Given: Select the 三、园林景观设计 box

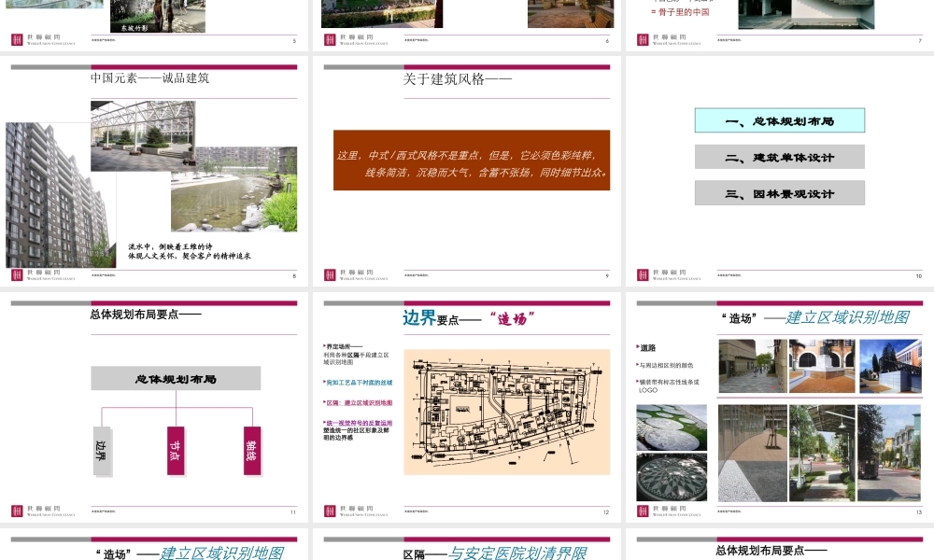Looking at the screenshot, I should [x=779, y=193].
